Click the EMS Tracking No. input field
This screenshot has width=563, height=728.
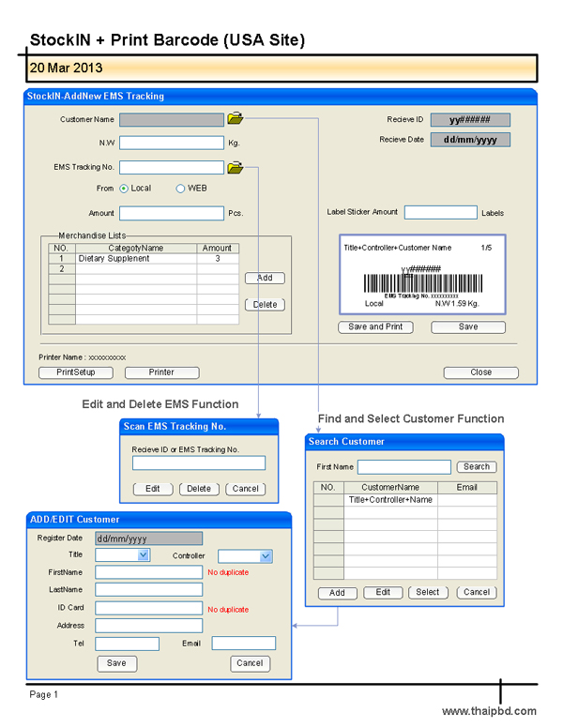pyautogui.click(x=172, y=167)
